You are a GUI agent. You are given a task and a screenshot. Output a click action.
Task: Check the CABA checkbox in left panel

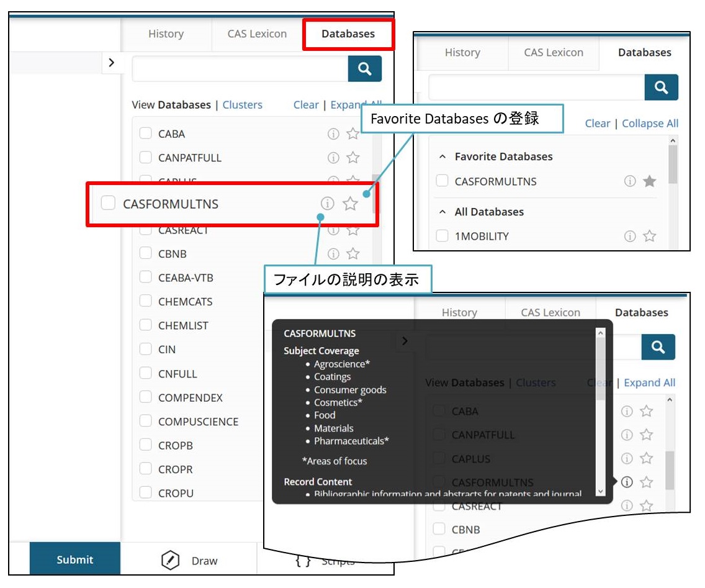pos(146,133)
